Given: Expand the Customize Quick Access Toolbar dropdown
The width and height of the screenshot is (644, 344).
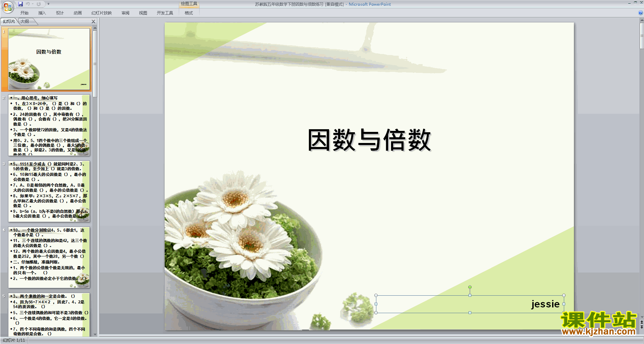Looking at the screenshot, I should [x=48, y=4].
